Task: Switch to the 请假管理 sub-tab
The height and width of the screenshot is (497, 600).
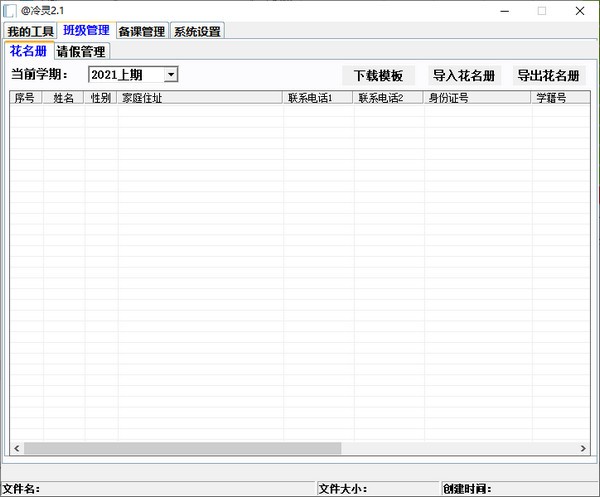Action: tap(81, 51)
